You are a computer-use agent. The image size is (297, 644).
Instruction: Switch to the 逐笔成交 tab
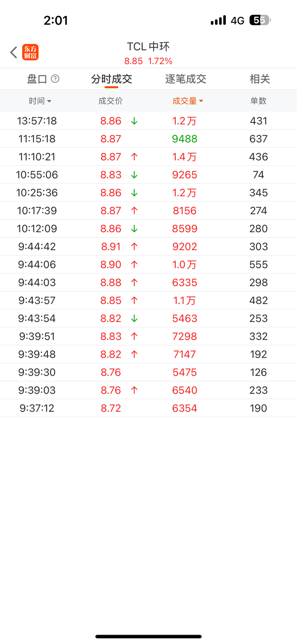(x=186, y=79)
